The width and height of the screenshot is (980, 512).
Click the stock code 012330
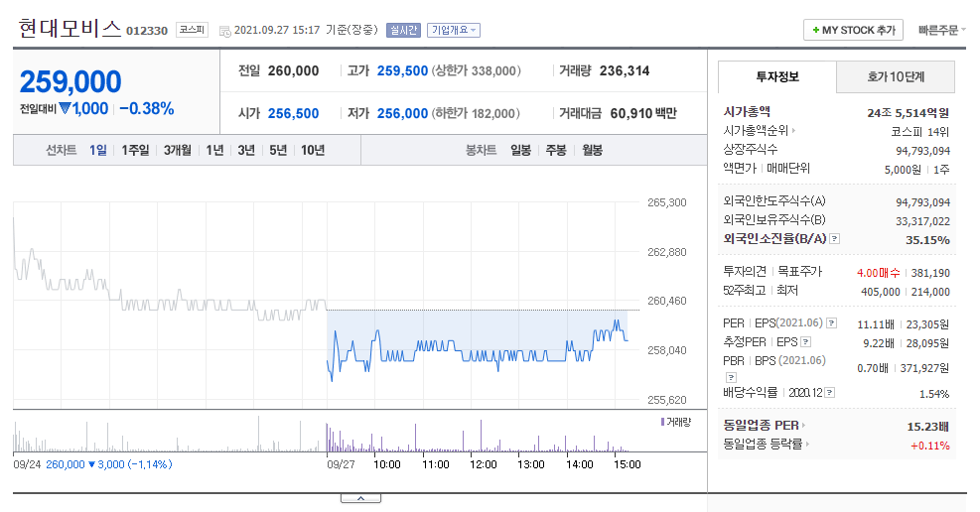[147, 31]
